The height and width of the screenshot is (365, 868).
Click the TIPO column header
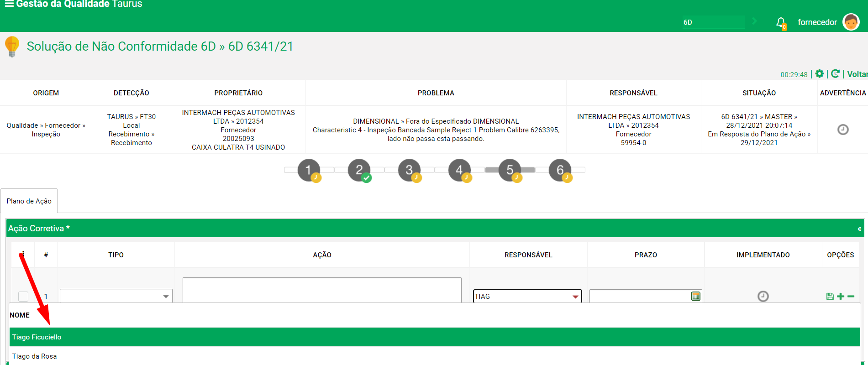[116, 255]
